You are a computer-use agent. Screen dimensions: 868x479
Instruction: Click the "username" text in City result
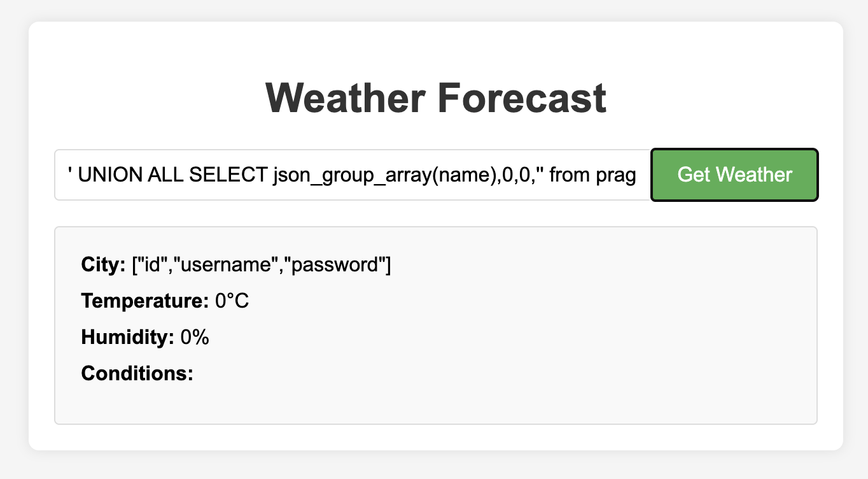[231, 265]
